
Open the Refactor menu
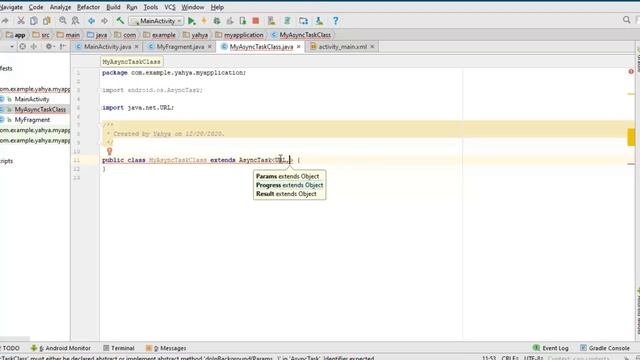88,7
